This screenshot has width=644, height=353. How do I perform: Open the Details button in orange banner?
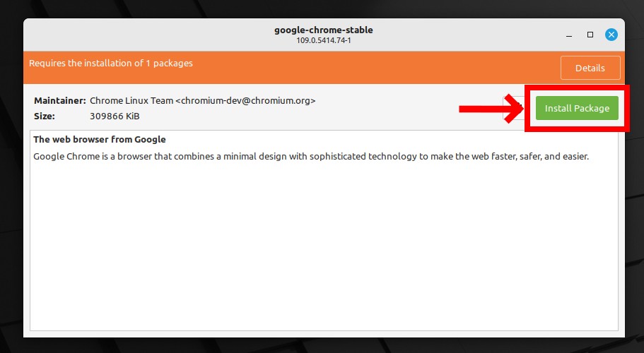[590, 68]
